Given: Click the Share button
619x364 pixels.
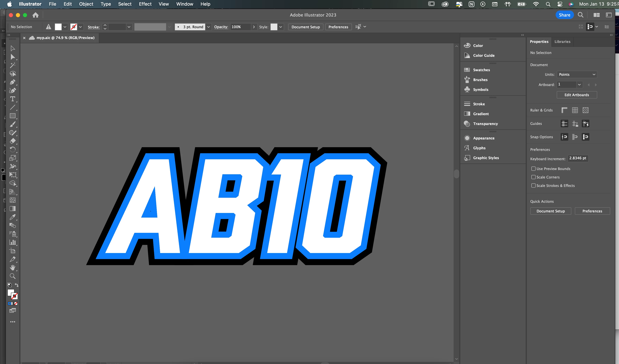Looking at the screenshot, I should [x=564, y=15].
